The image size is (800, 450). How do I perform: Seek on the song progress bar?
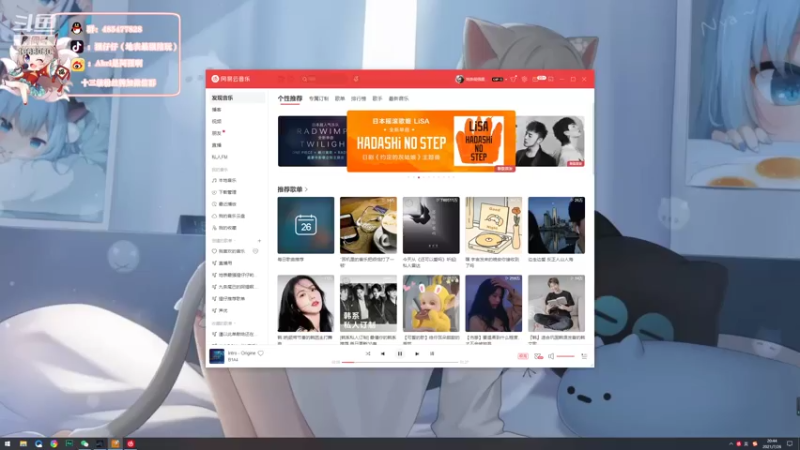tap(400, 362)
